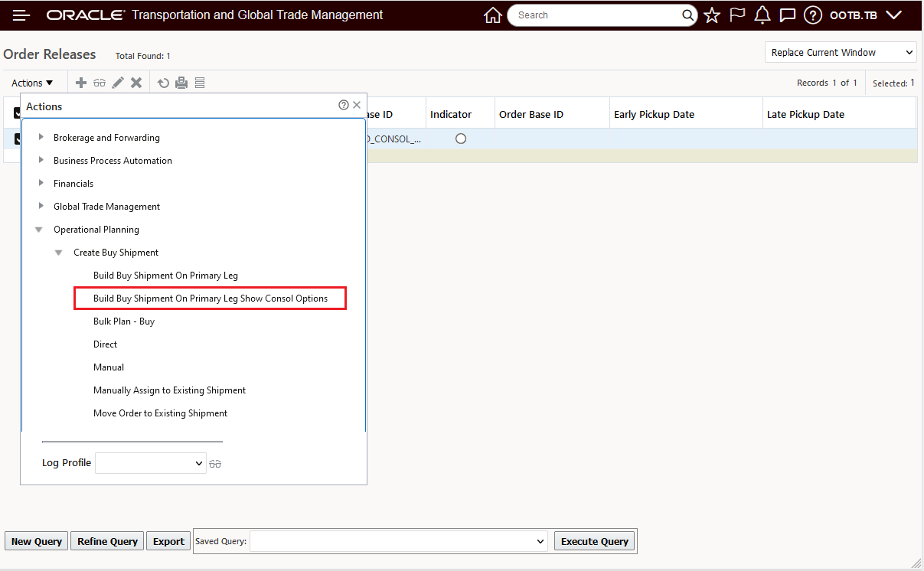Expand the OOTB.TB user menu chevron

coord(893,15)
